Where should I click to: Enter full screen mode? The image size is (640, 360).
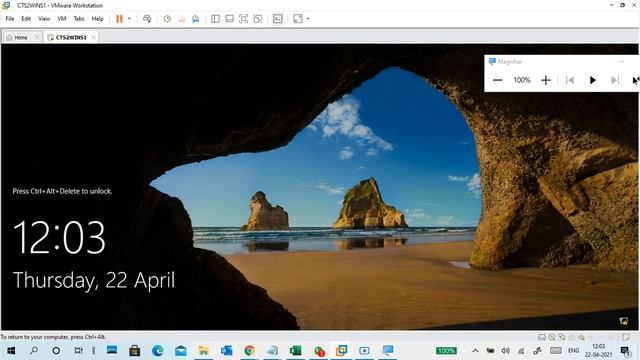(243, 19)
